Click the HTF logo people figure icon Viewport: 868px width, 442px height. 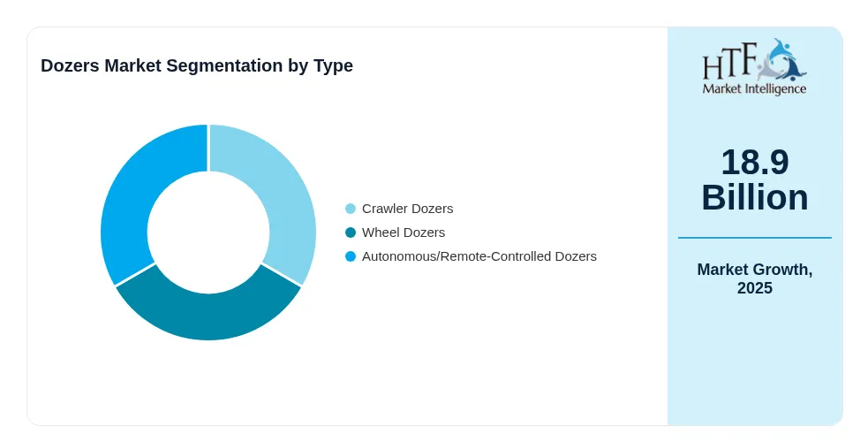pyautogui.click(x=781, y=60)
